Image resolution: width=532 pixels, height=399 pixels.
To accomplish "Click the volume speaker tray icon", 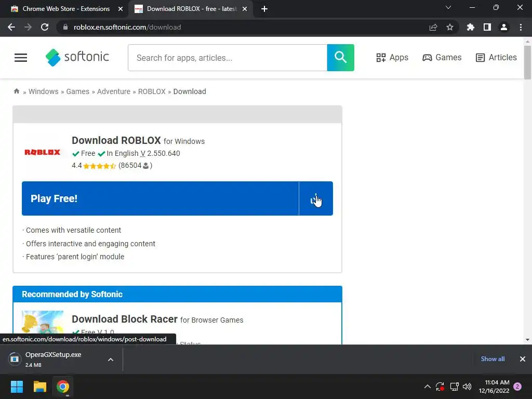I will point(467,387).
